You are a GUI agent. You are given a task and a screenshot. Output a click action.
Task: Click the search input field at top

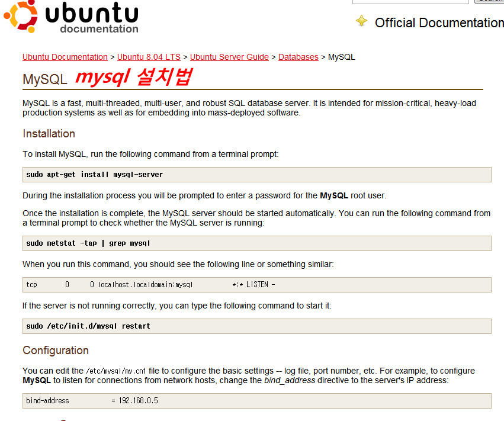click(x=411, y=1)
